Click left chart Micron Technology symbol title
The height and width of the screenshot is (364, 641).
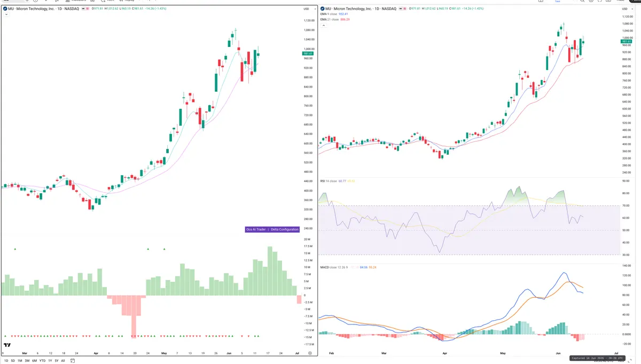44,9
